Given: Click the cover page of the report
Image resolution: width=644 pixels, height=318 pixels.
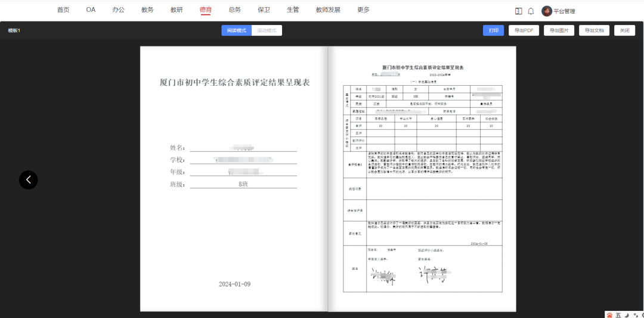Looking at the screenshot, I should (x=234, y=179).
